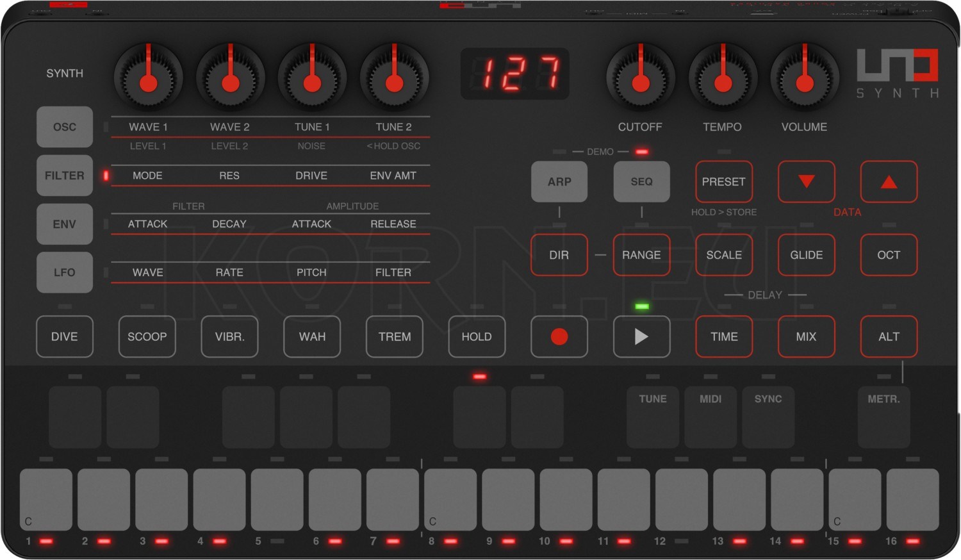Tap step key 14 on the keyboard

[x=797, y=500]
